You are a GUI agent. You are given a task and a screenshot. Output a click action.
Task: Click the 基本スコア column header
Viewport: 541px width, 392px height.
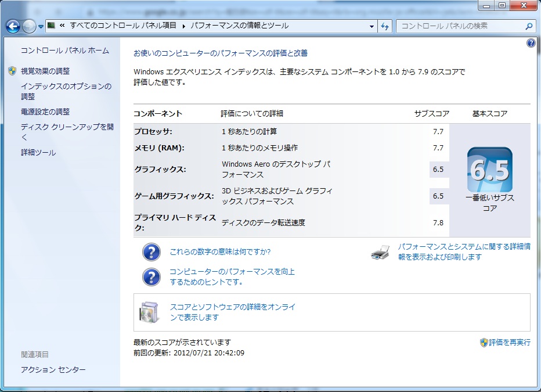pyautogui.click(x=489, y=113)
